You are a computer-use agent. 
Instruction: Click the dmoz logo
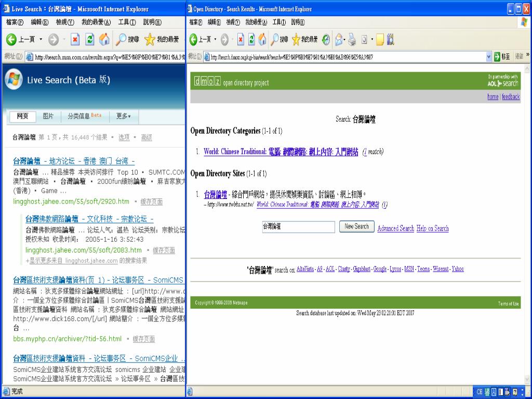pos(207,81)
